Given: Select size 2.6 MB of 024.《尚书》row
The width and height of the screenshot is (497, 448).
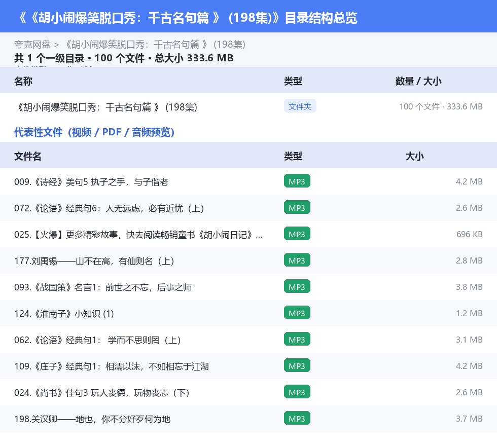Looking at the screenshot, I should 469,392.
